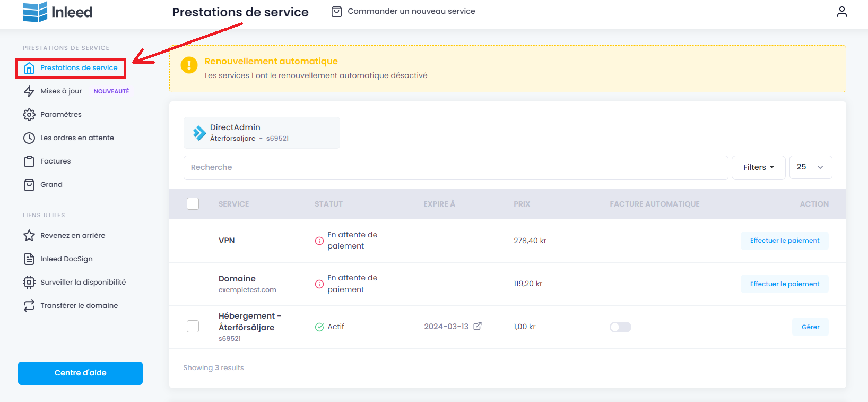Open the 25 results per page dropdown
This screenshot has width=868, height=402.
(x=811, y=167)
